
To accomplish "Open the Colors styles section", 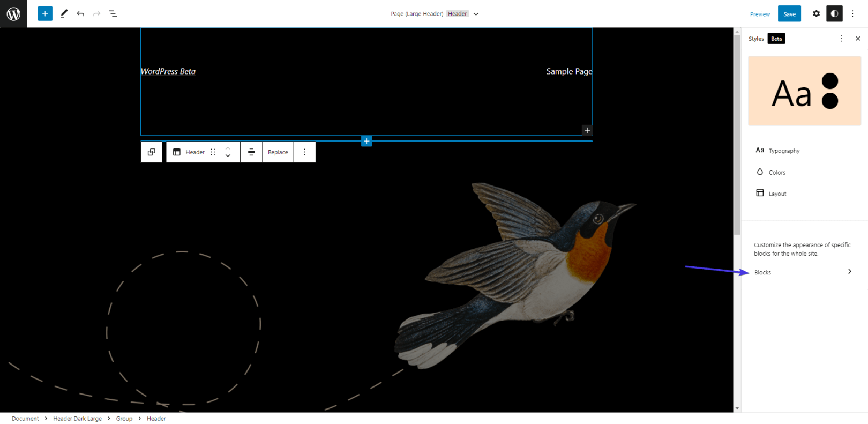I will pos(804,172).
